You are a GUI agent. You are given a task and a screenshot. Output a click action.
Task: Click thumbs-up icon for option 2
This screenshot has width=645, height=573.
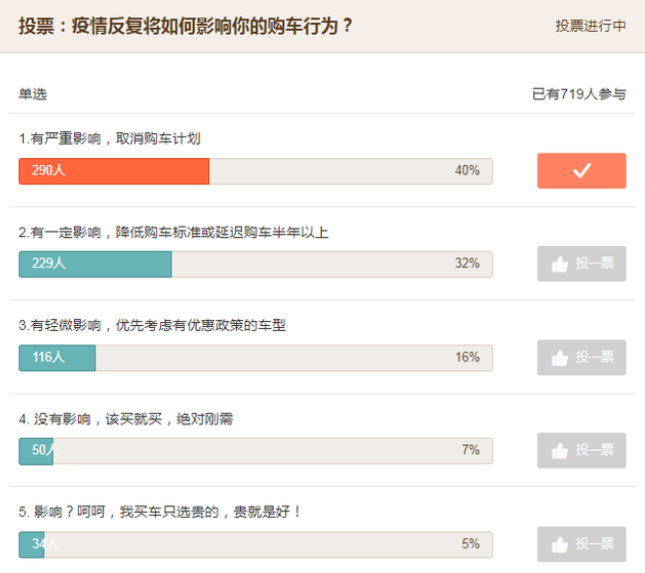(x=559, y=264)
